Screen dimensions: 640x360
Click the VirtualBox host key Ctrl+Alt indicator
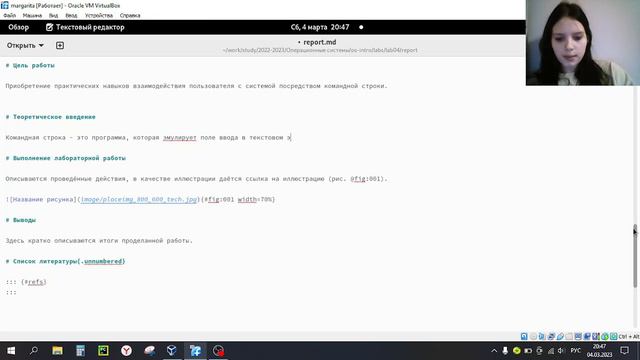click(x=628, y=336)
